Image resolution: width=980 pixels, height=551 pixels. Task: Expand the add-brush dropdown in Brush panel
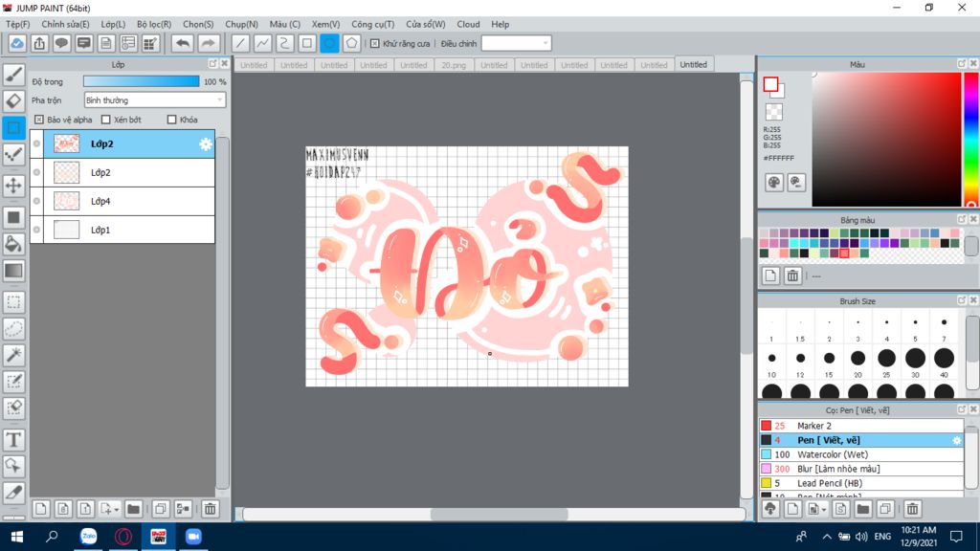(824, 510)
